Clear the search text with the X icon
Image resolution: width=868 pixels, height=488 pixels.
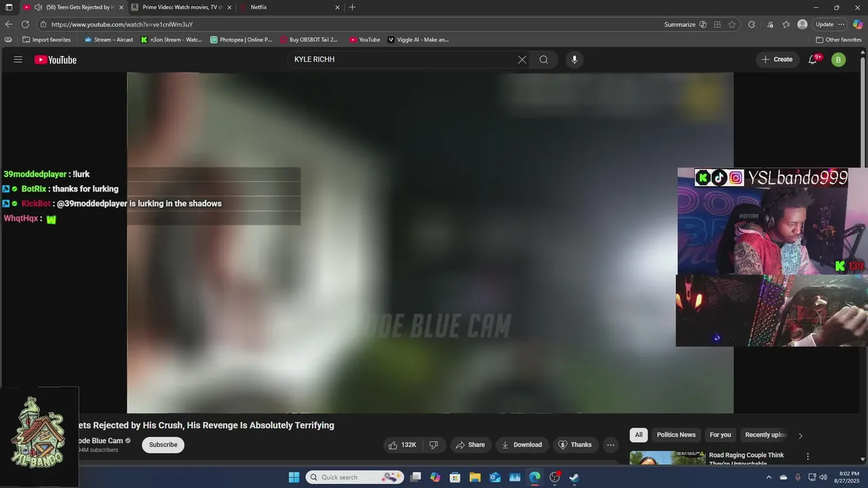tap(522, 60)
